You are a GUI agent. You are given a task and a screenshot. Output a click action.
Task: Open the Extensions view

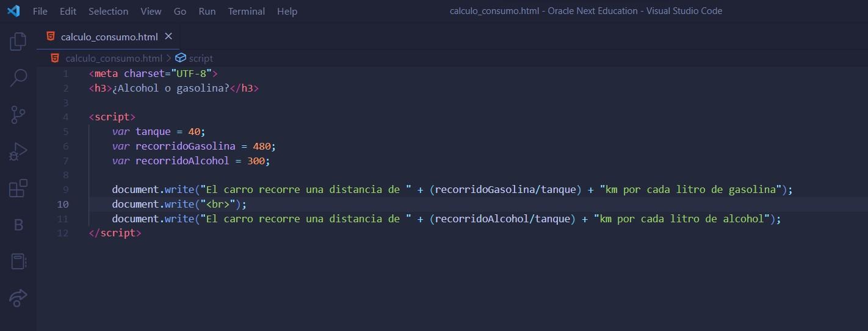tap(18, 188)
